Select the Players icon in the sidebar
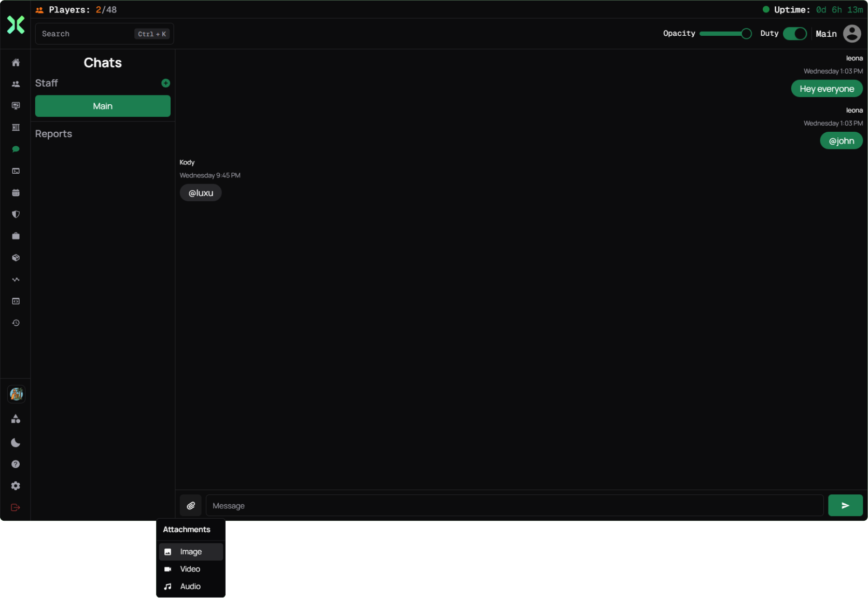This screenshot has width=868, height=598. coord(16,83)
